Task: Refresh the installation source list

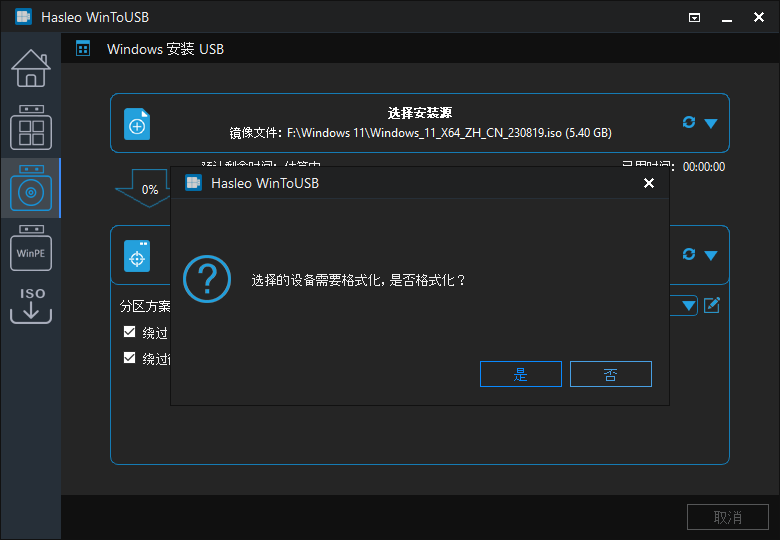Action: 688,122
